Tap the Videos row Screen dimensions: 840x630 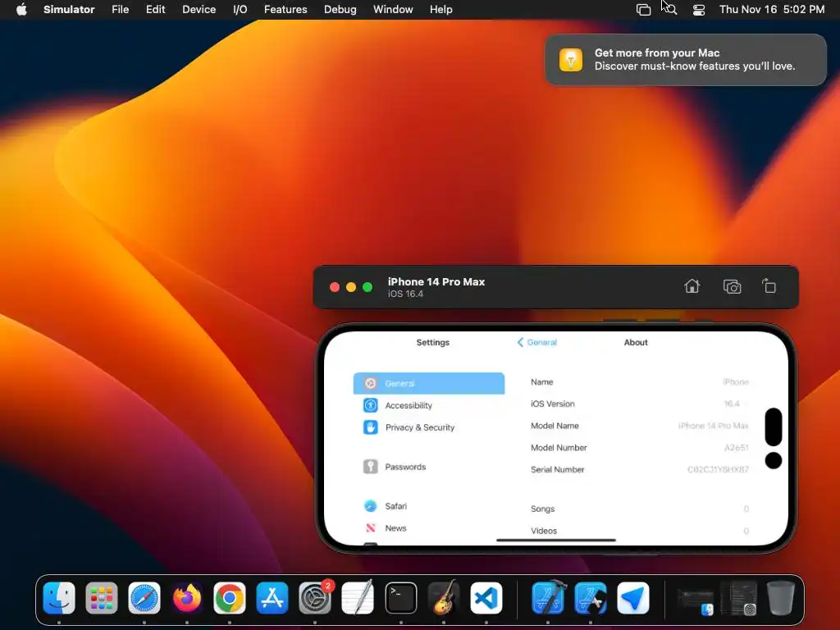click(x=640, y=531)
